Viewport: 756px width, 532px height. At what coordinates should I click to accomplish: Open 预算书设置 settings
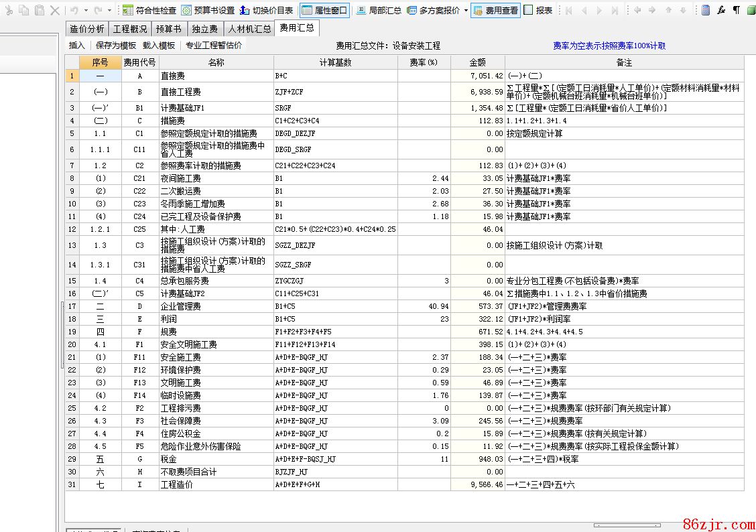tap(208, 10)
